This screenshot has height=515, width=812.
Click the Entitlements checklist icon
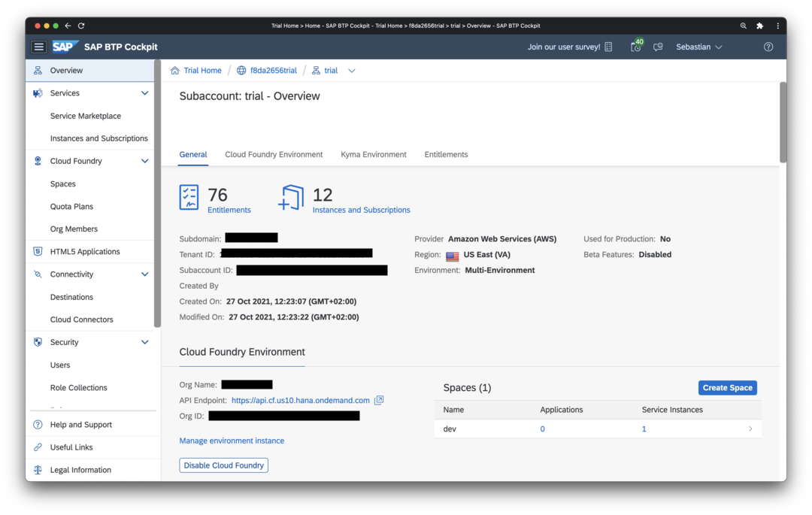(x=189, y=197)
